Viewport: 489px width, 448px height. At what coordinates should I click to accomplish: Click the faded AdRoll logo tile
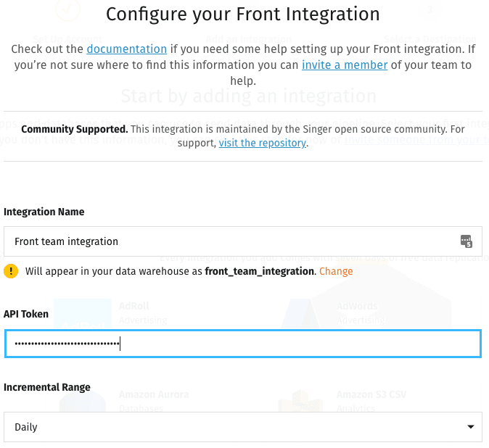(83, 314)
